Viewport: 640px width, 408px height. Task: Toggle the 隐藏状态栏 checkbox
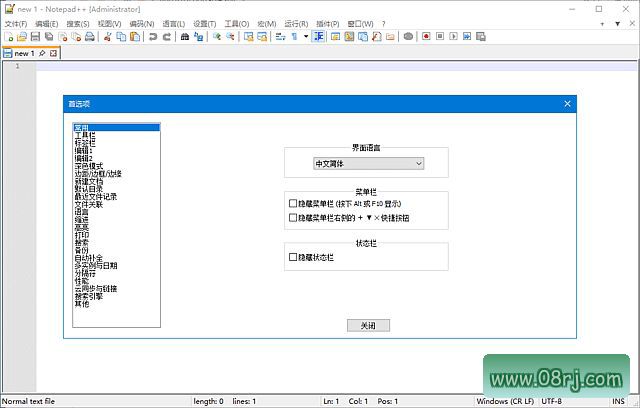tap(293, 257)
